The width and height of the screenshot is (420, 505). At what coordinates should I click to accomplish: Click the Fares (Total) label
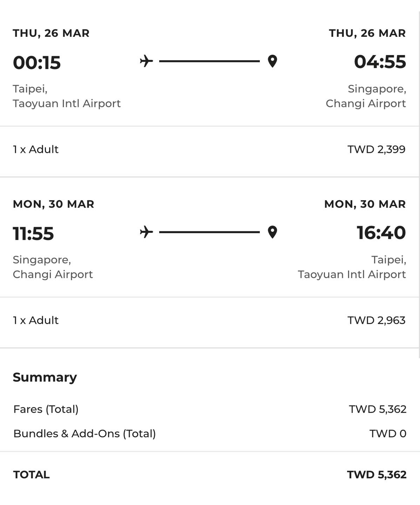[x=46, y=409]
